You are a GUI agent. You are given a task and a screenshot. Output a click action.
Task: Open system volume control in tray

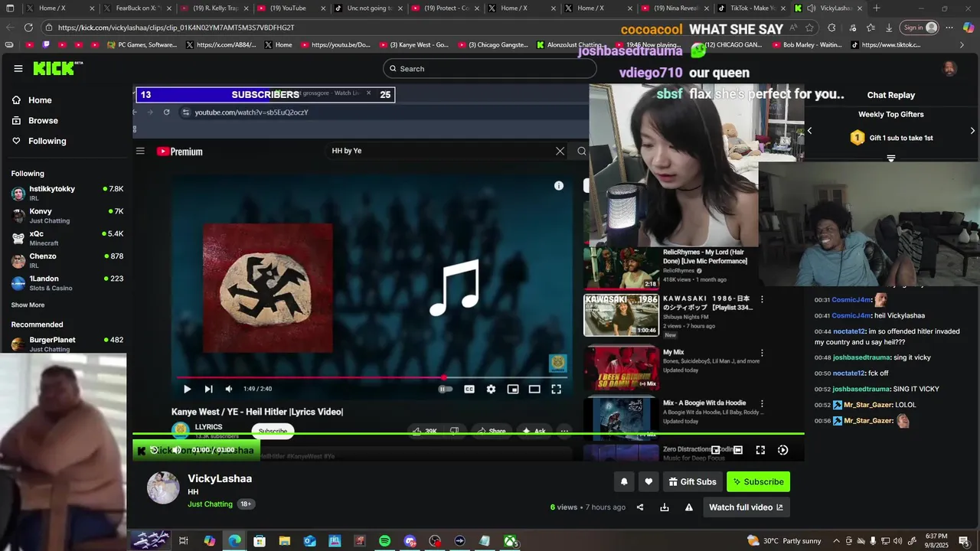pyautogui.click(x=897, y=541)
